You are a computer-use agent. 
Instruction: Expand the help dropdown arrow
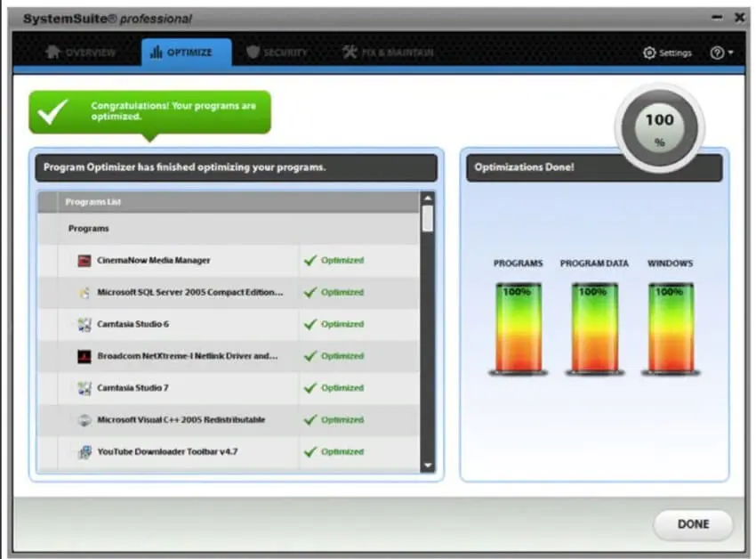point(730,53)
